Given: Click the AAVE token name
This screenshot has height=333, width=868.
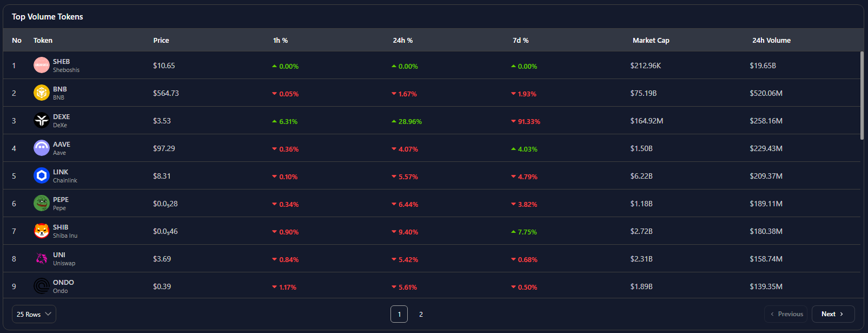Looking at the screenshot, I should 62,145.
